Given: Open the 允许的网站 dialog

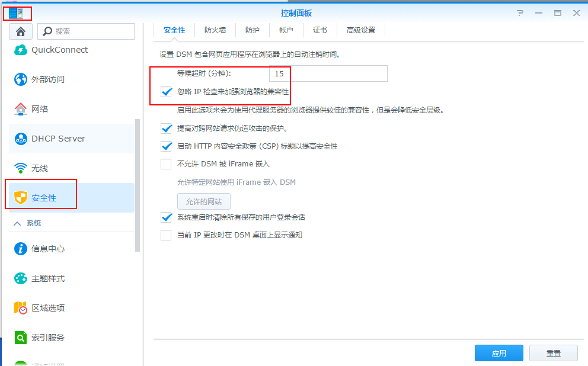Looking at the screenshot, I should coord(204,200).
